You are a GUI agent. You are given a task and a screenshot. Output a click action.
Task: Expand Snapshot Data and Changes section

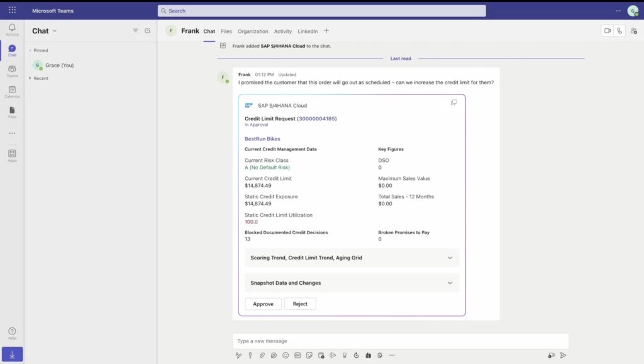click(352, 283)
